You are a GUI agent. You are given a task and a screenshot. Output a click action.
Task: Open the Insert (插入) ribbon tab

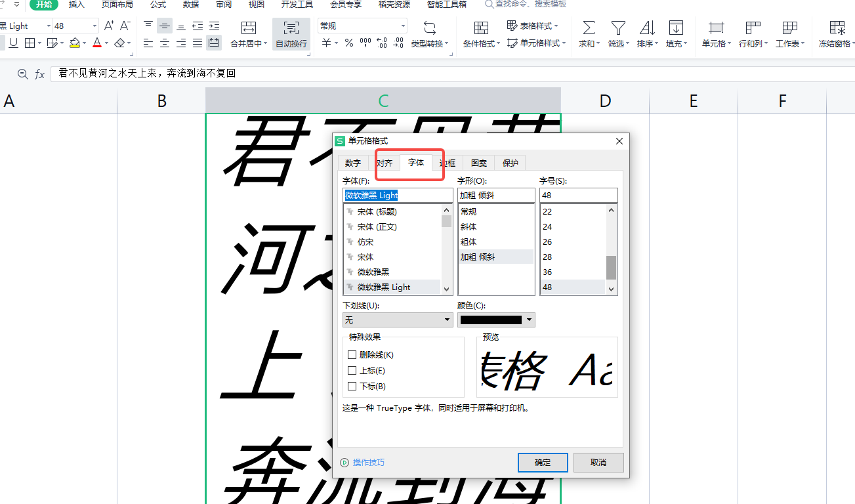77,5
